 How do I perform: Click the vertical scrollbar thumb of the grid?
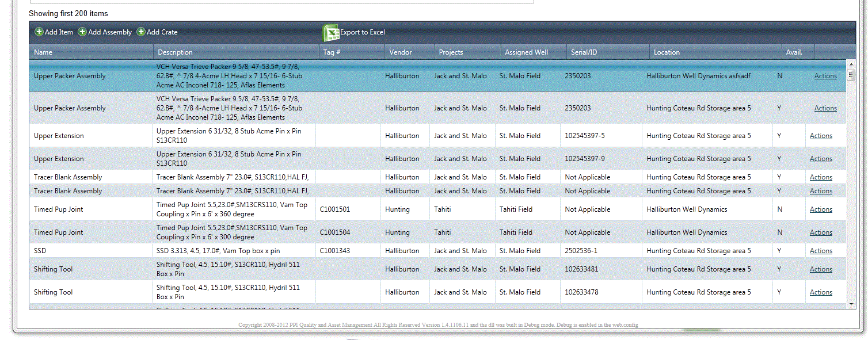tap(851, 75)
